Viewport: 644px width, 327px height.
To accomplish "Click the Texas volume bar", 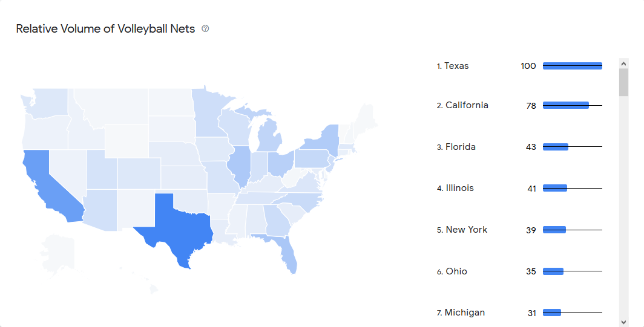I will 572,66.
